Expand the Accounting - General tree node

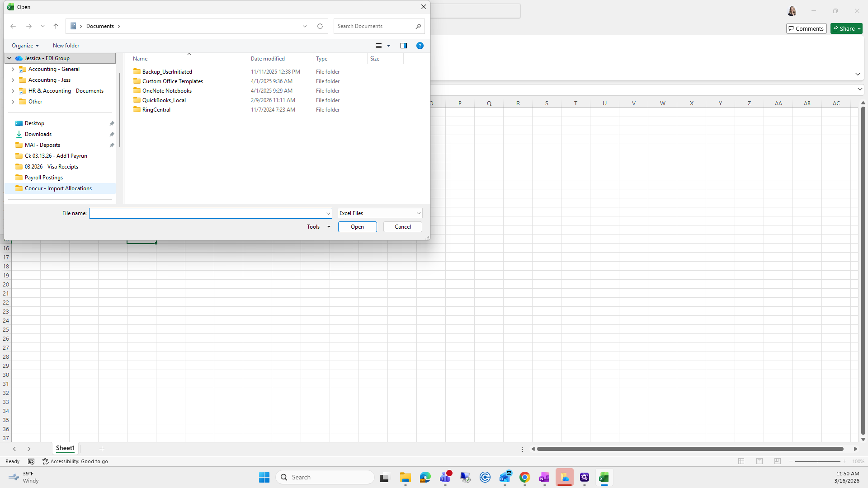pos(13,69)
